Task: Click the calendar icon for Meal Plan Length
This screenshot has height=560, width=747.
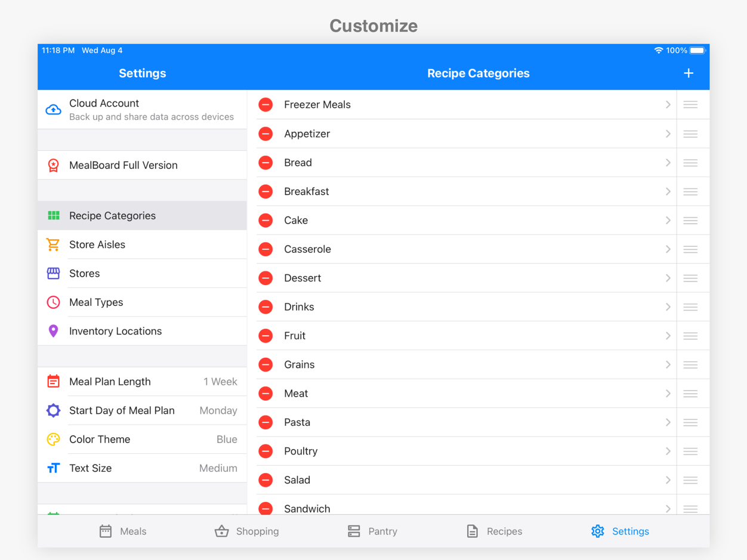Action: point(54,382)
